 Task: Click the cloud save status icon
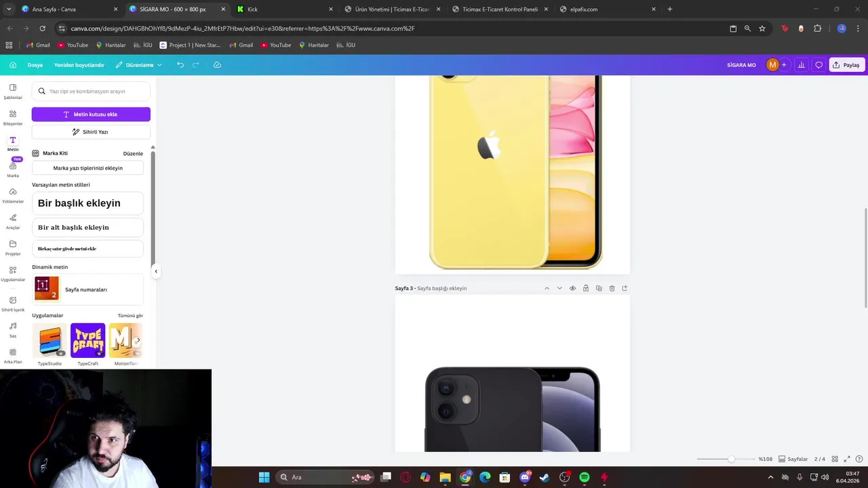click(217, 65)
